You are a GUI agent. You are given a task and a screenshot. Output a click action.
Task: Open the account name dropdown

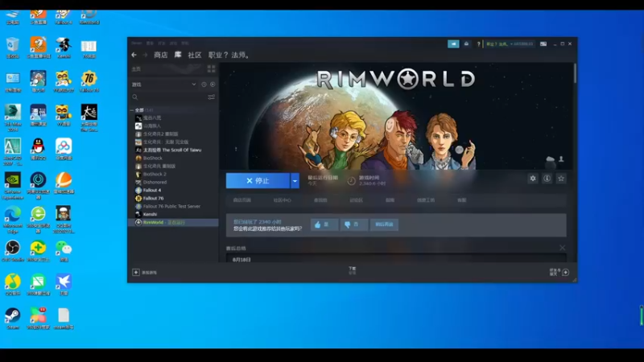point(510,44)
